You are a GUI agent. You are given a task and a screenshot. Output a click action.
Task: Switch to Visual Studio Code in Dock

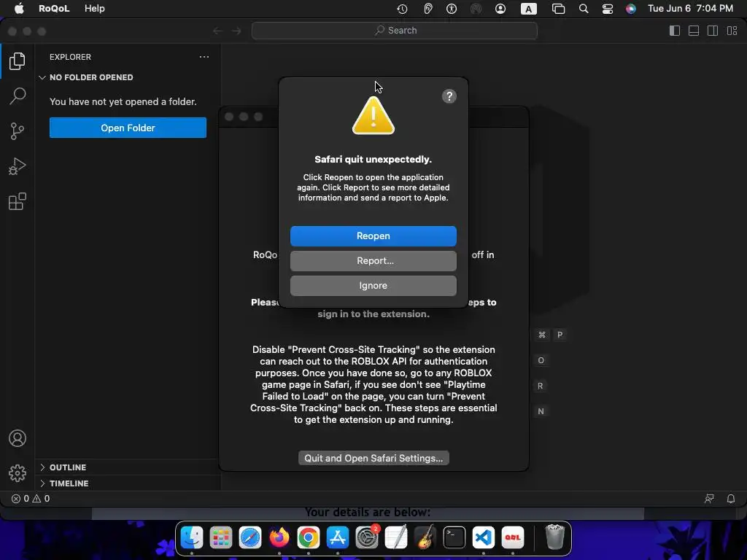click(484, 537)
